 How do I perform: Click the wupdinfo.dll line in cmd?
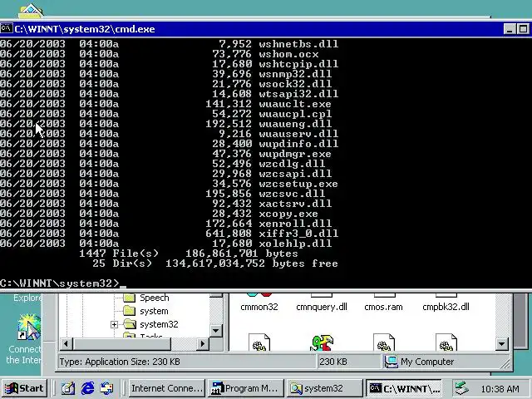click(x=170, y=144)
